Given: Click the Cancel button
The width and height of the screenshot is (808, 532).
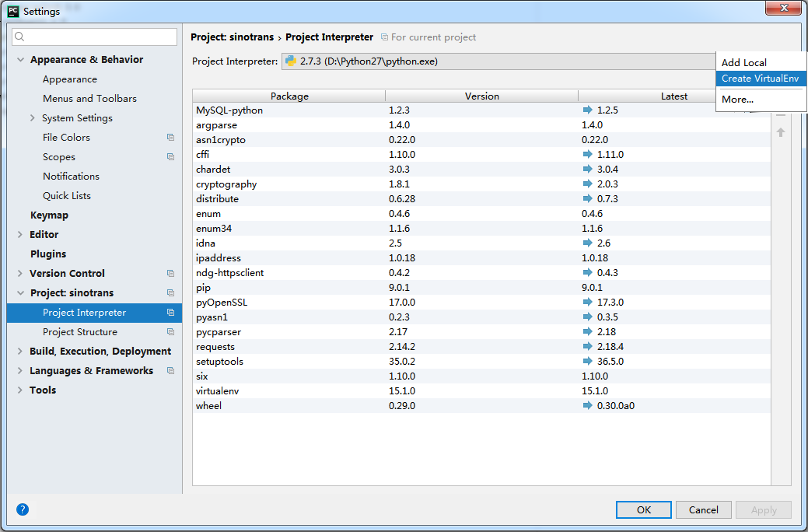Looking at the screenshot, I should pos(703,510).
